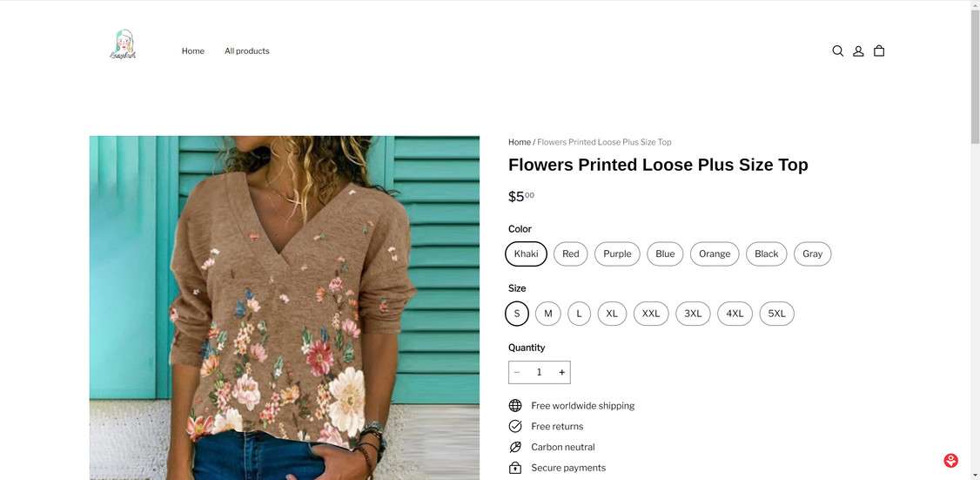Screen dimensions: 980x480
Task: Pick the Gray color option
Action: point(812,254)
